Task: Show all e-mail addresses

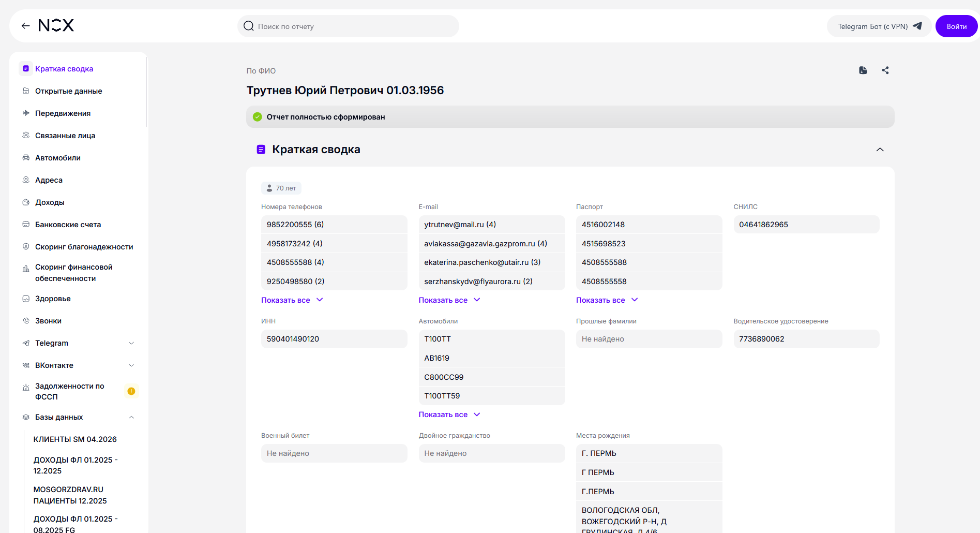Action: [449, 300]
